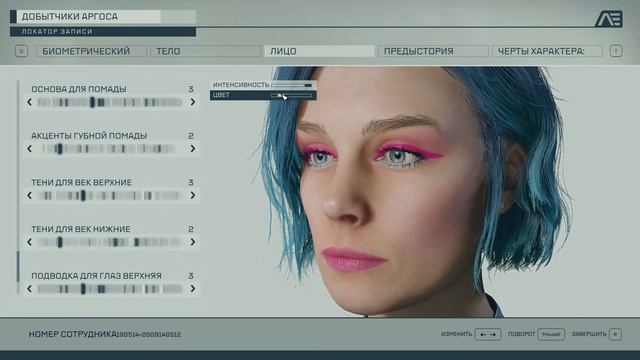
Task: Adjust the АКЦЕНТЫ ГУБНОЙ ПОМАДЫ option slider
Action: click(x=110, y=149)
